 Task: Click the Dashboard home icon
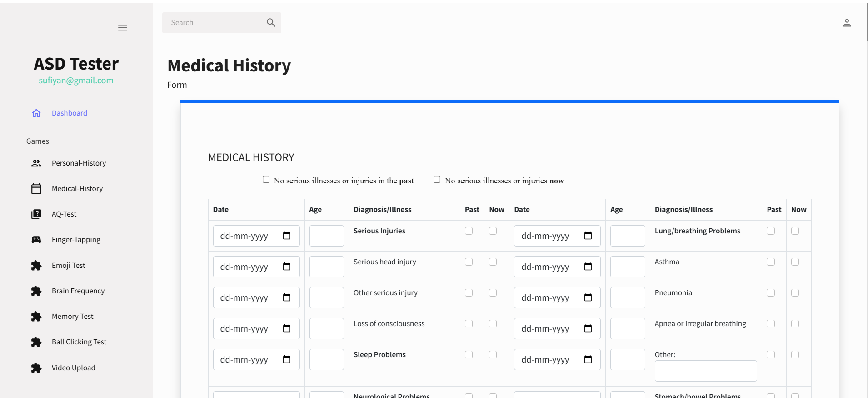36,113
